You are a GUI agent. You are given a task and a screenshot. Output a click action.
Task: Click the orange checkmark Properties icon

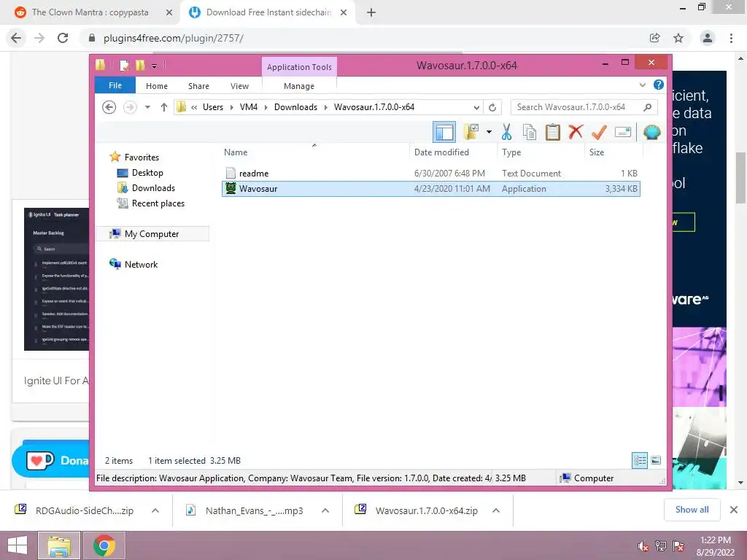click(x=599, y=132)
